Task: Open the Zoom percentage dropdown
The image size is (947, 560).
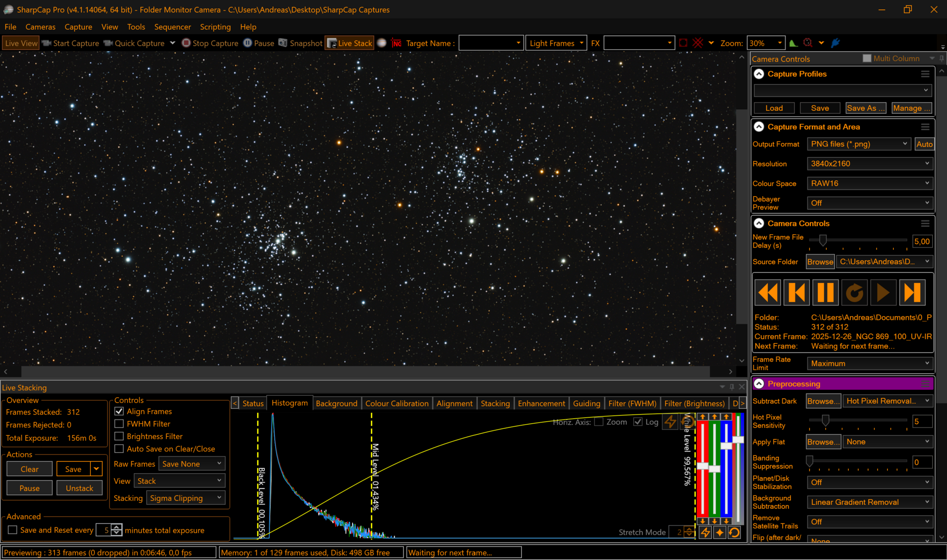Action: click(x=765, y=43)
